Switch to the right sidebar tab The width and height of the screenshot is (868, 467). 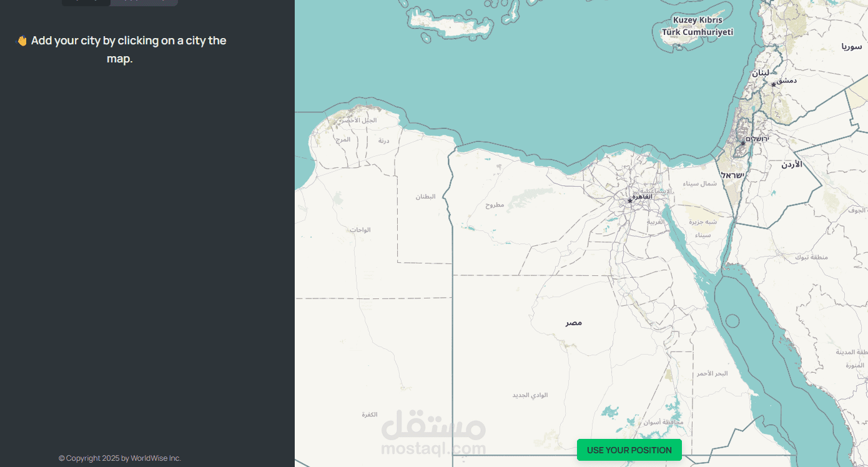pyautogui.click(x=144, y=2)
